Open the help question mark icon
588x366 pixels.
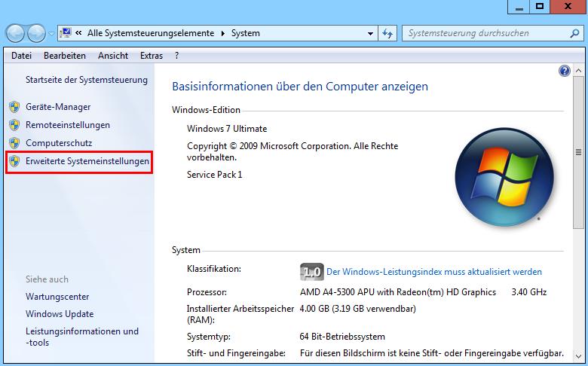pyautogui.click(x=565, y=71)
